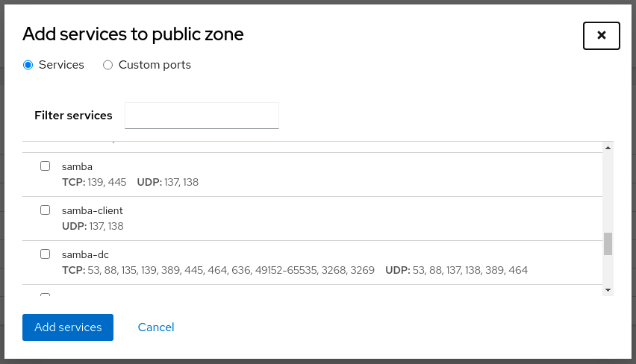Click the scrollbar down arrow
The width and height of the screenshot is (636, 364).
click(608, 289)
